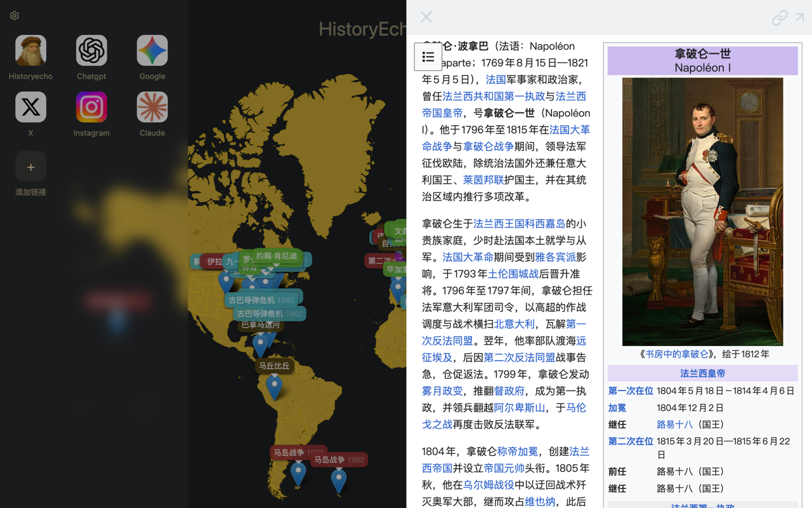
Task: Open the Chatgpt shortcut icon
Action: [91, 51]
